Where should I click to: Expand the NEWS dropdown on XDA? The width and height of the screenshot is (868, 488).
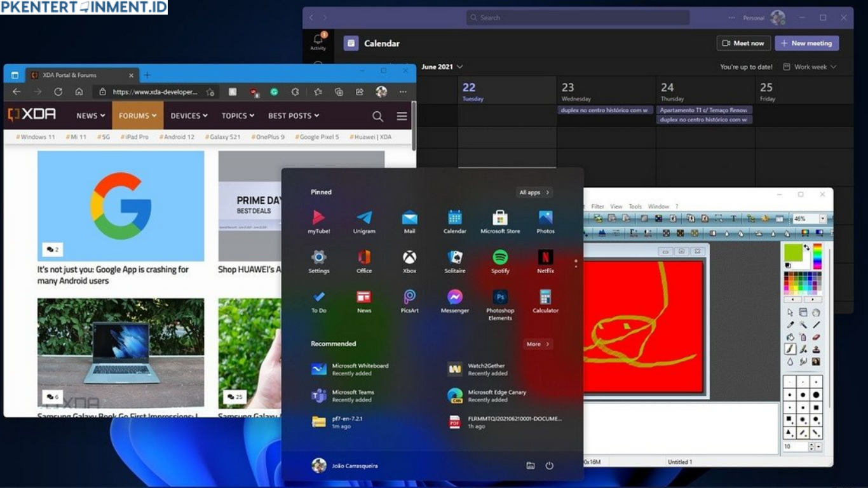[91, 116]
